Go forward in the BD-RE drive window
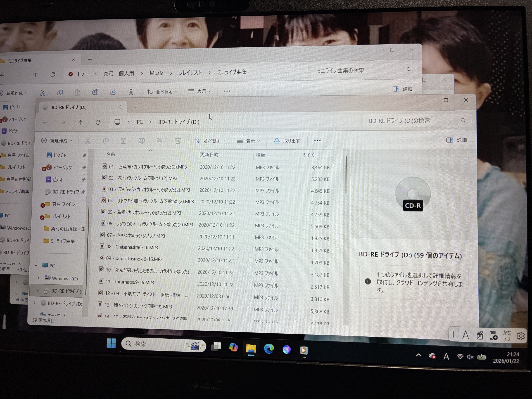The image size is (532, 399). point(63,122)
